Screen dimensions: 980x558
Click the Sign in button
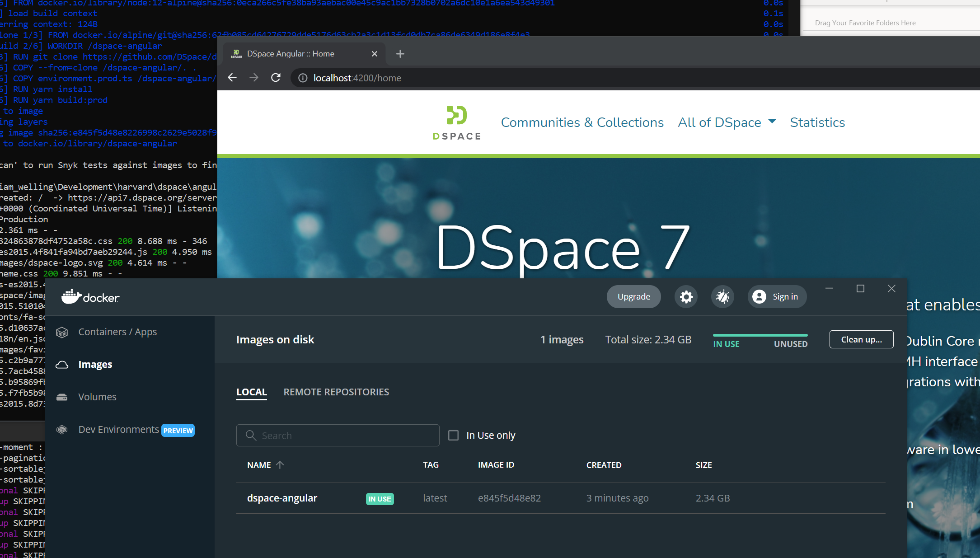tap(777, 296)
